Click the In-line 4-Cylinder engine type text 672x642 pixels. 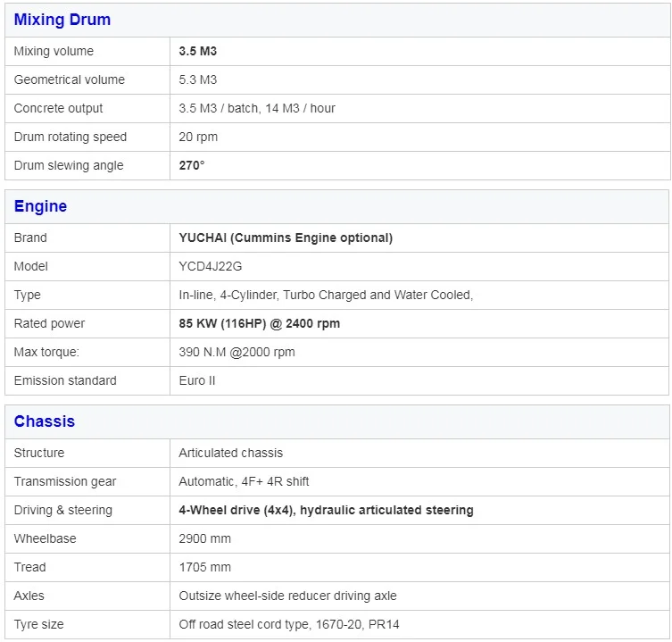coord(326,295)
